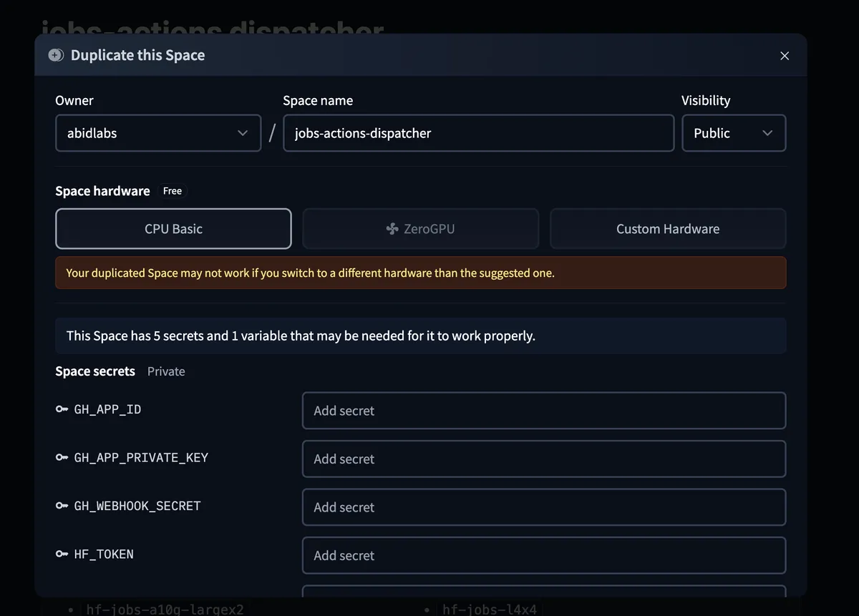Click the key icon next to HF_TOKEN
This screenshot has width=859, height=616.
[62, 554]
